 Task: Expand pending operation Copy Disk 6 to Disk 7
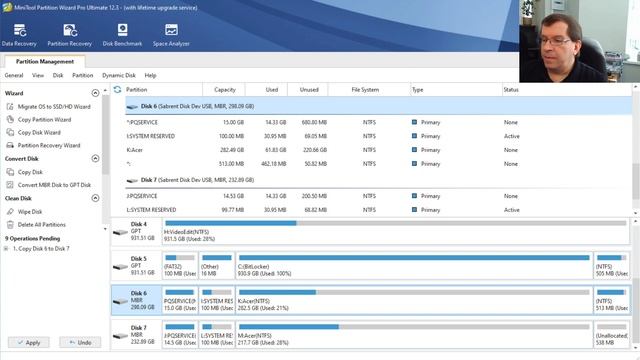tap(6, 249)
